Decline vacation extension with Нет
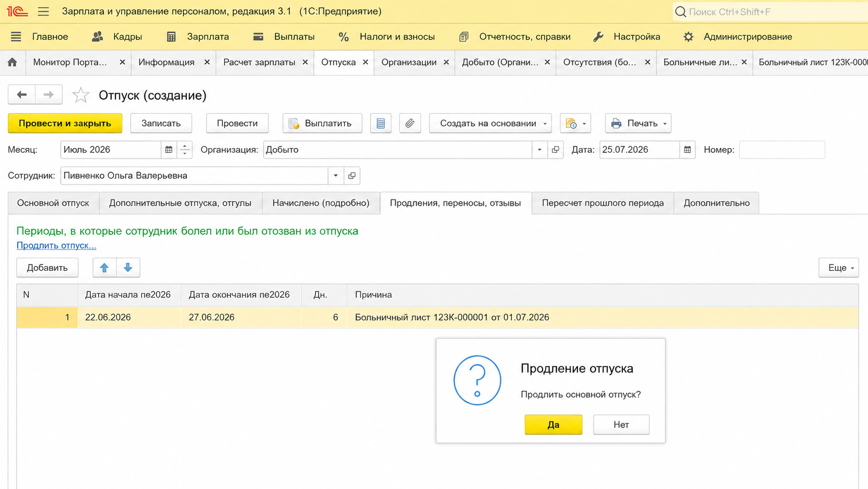The image size is (868, 489). 621,425
